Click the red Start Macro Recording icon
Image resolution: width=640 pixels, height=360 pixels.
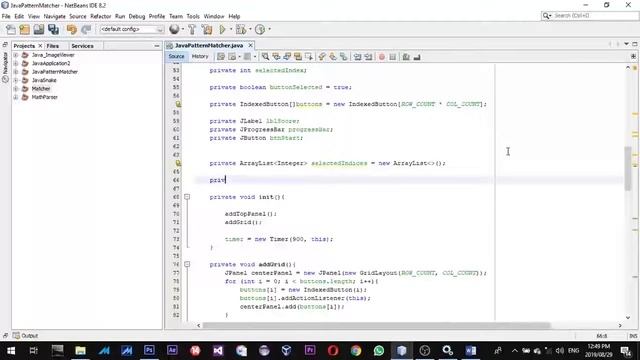pyautogui.click(x=382, y=57)
